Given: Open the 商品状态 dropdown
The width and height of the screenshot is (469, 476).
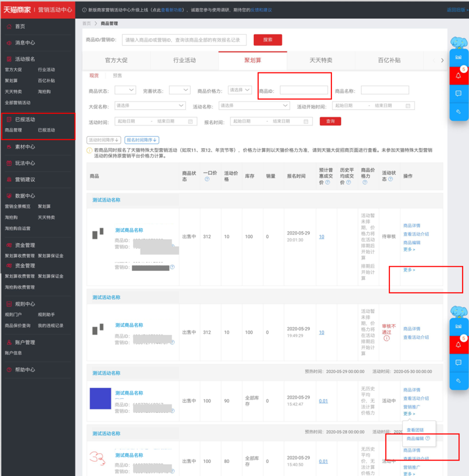Looking at the screenshot, I should pyautogui.click(x=125, y=90).
